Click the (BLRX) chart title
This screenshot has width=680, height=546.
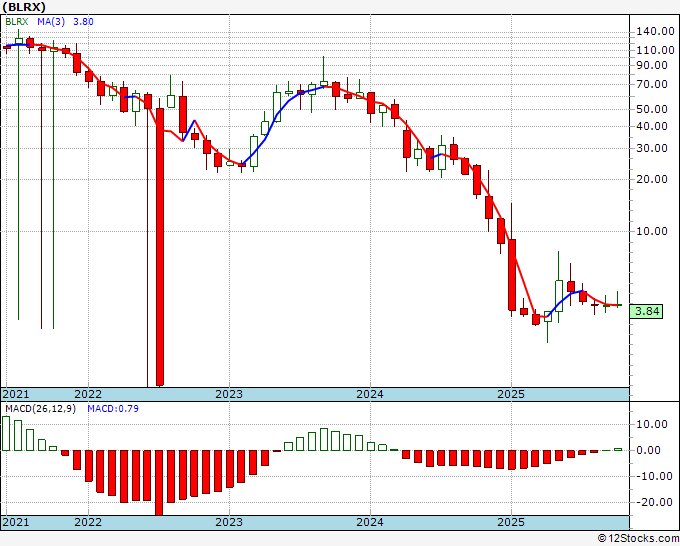pyautogui.click(x=24, y=7)
